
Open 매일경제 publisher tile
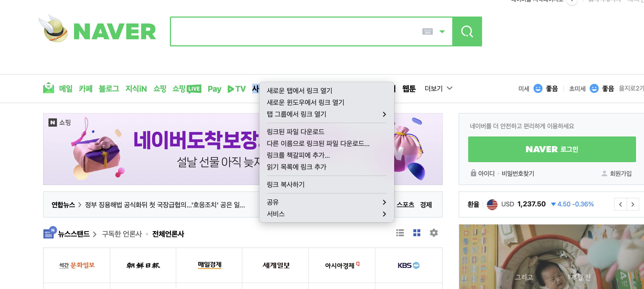pyautogui.click(x=209, y=265)
